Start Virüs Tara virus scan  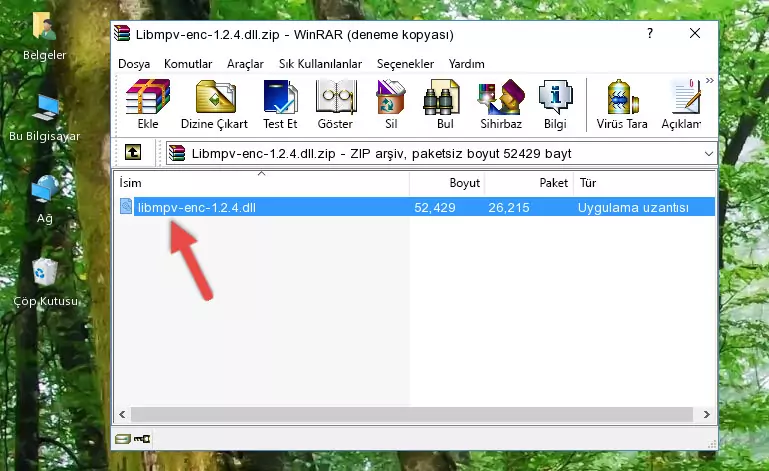622,105
